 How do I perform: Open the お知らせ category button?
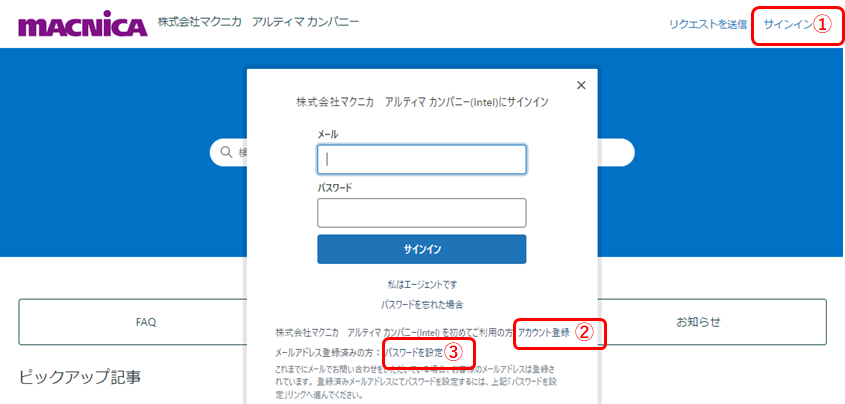point(698,322)
